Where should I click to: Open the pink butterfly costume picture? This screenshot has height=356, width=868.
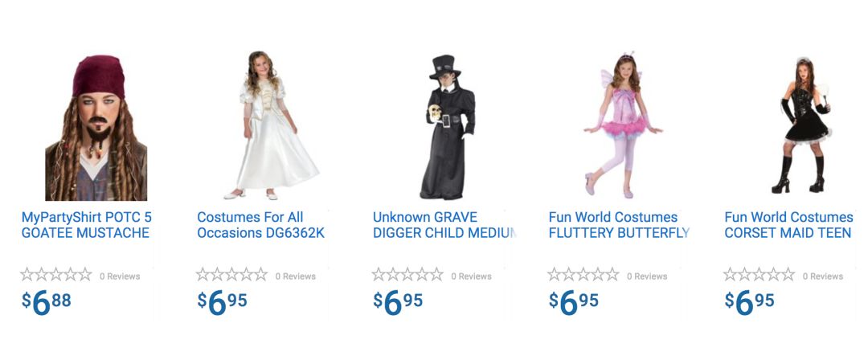[623, 127]
